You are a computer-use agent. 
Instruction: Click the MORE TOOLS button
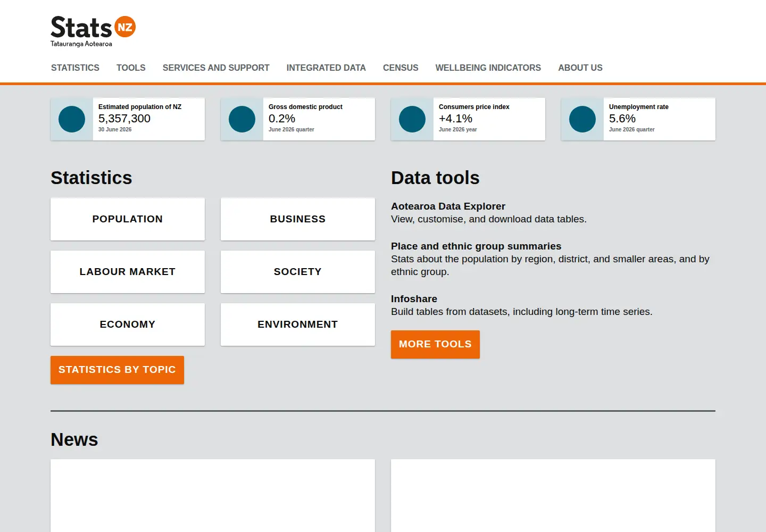click(x=435, y=344)
